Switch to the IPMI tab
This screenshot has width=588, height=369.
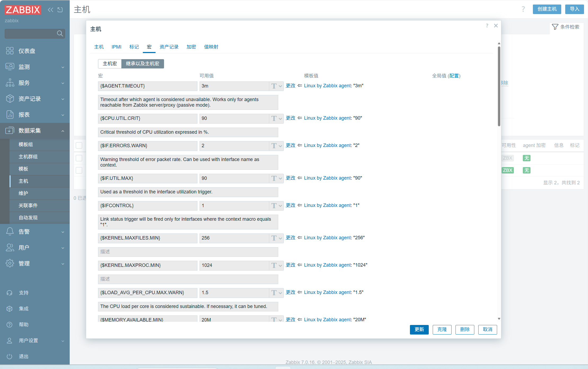tap(116, 47)
